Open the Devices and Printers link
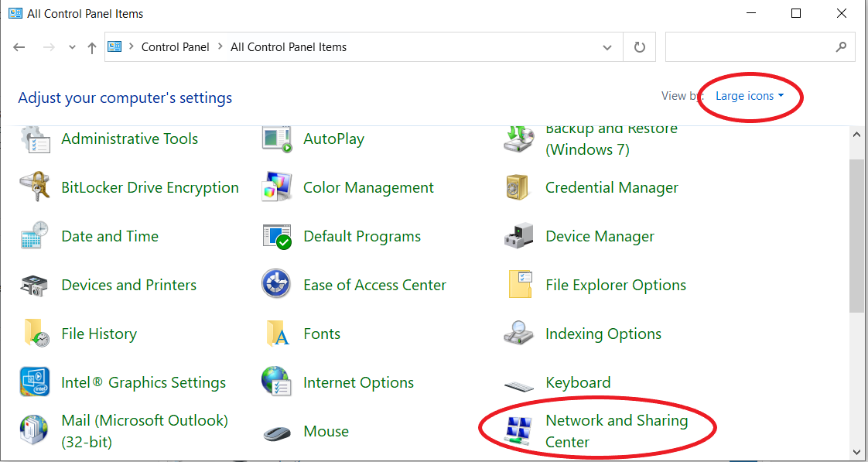 pyautogui.click(x=129, y=285)
